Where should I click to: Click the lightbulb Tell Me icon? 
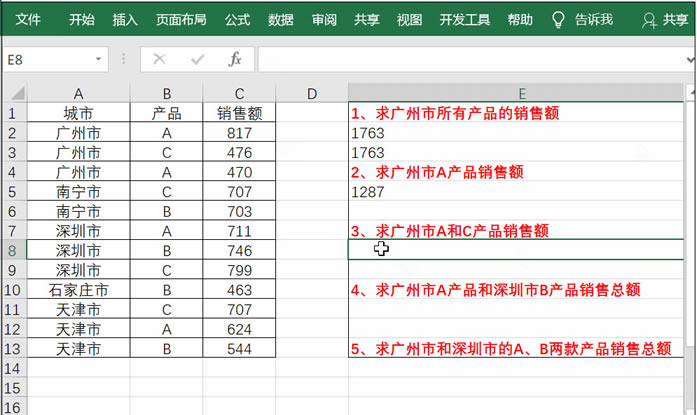(558, 19)
